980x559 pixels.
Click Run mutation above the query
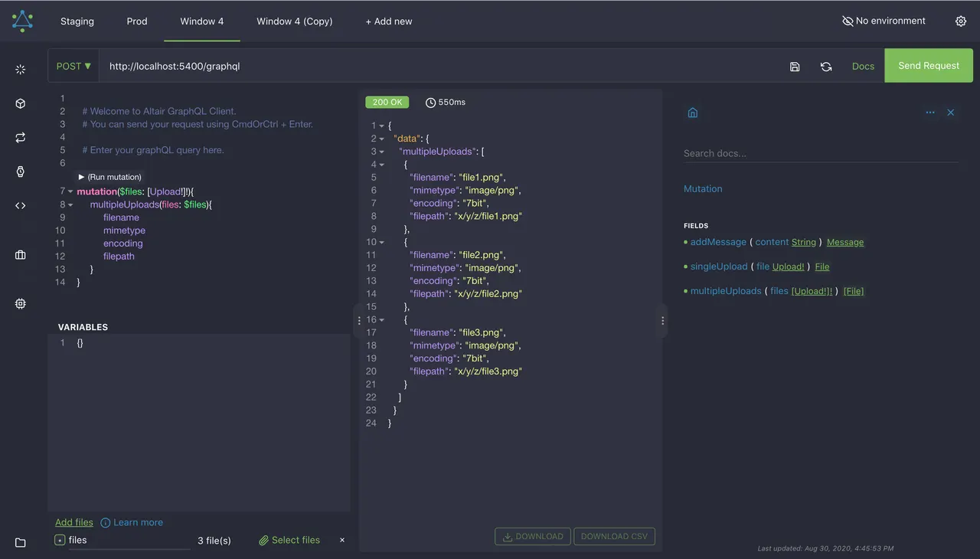[x=110, y=177]
